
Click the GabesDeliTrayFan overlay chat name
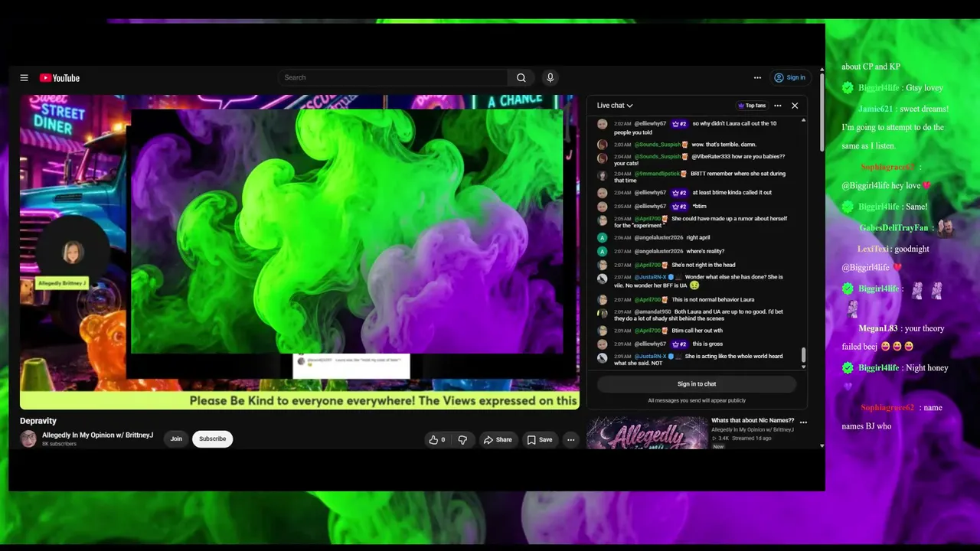point(893,228)
